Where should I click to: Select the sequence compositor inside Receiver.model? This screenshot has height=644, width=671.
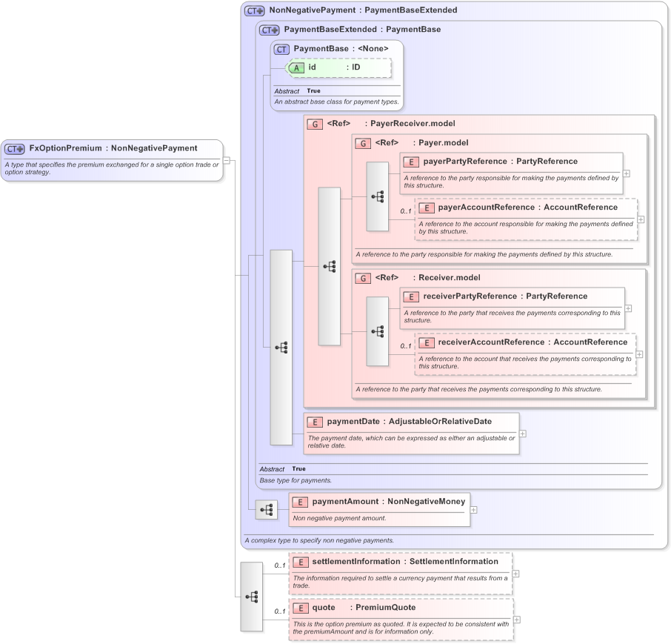click(x=378, y=331)
